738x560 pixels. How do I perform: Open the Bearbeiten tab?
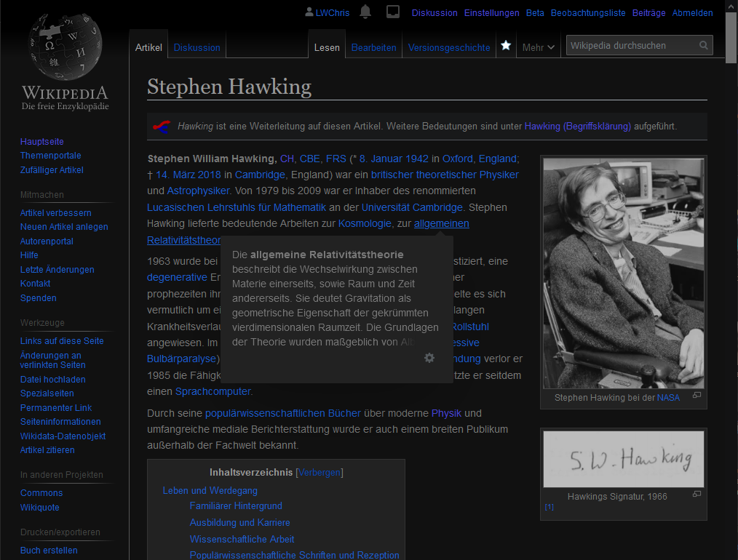(373, 47)
